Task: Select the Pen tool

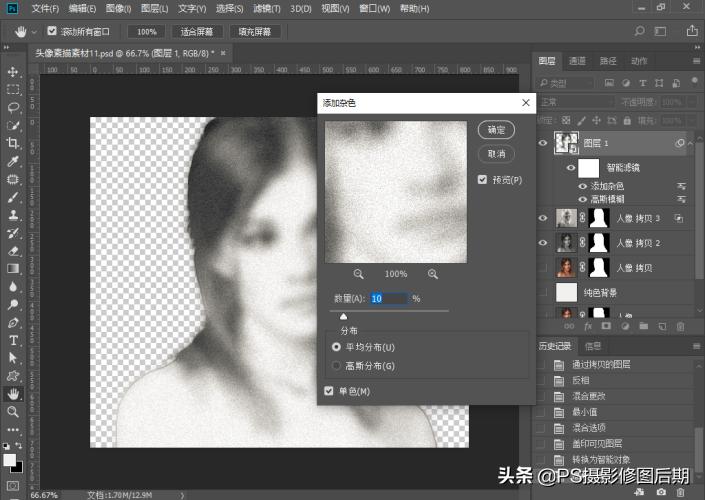Action: [13, 322]
